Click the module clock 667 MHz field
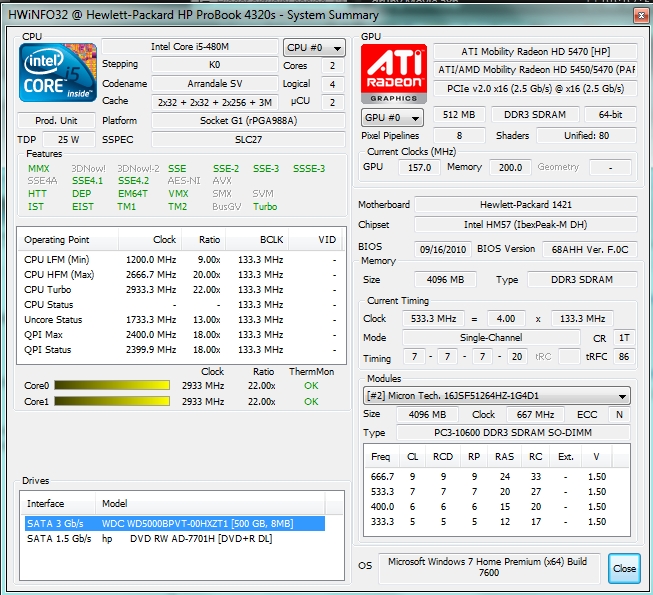This screenshot has height=595, width=653. pyautogui.click(x=536, y=415)
